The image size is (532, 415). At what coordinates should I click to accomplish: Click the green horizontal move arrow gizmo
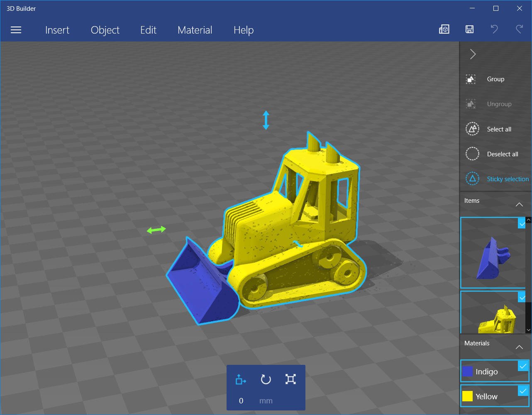(156, 230)
